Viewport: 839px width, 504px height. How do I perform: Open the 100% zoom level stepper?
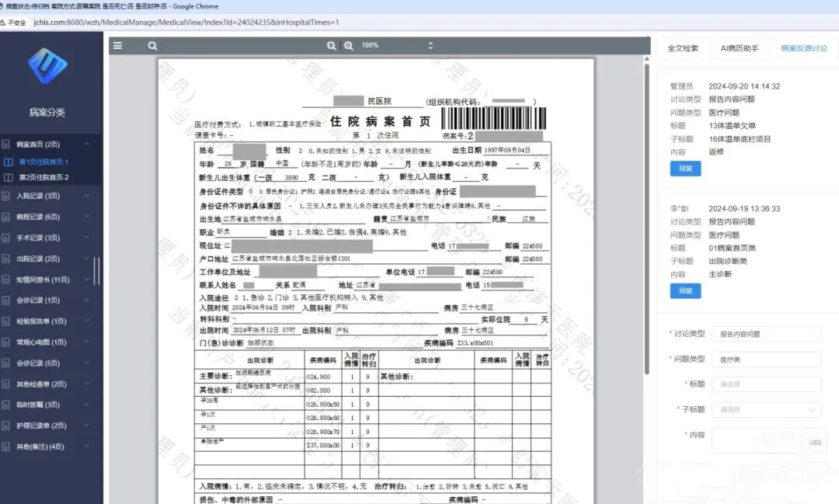tap(430, 46)
